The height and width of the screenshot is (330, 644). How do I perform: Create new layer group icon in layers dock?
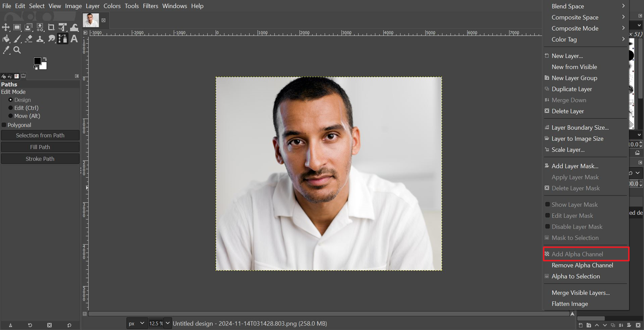click(589, 325)
